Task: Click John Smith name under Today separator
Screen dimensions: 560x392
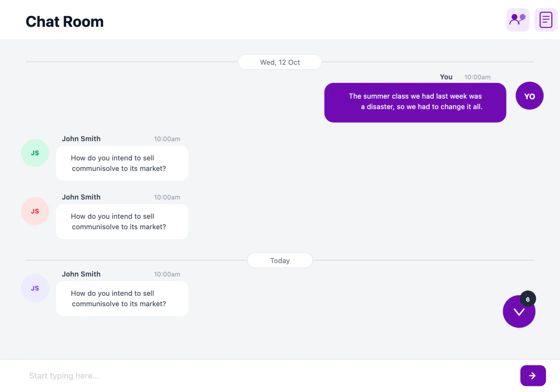Action: [81, 274]
